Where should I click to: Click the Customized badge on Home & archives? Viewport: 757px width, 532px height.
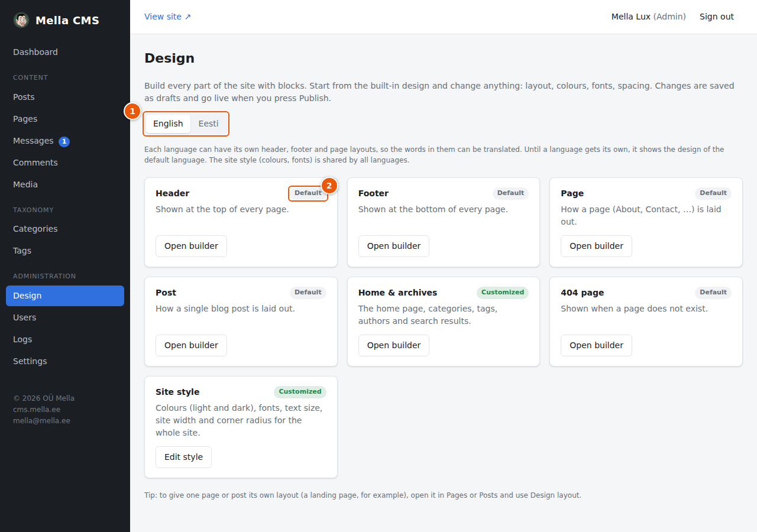503,293
